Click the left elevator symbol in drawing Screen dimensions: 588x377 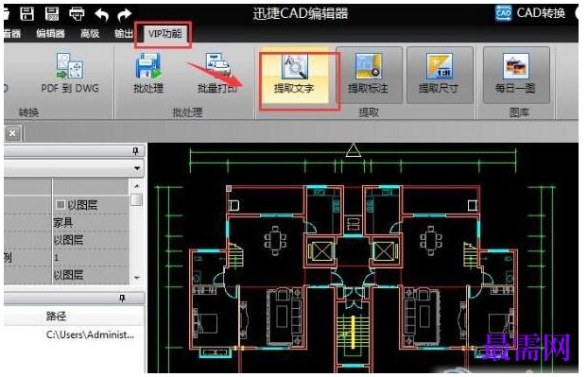point(321,250)
